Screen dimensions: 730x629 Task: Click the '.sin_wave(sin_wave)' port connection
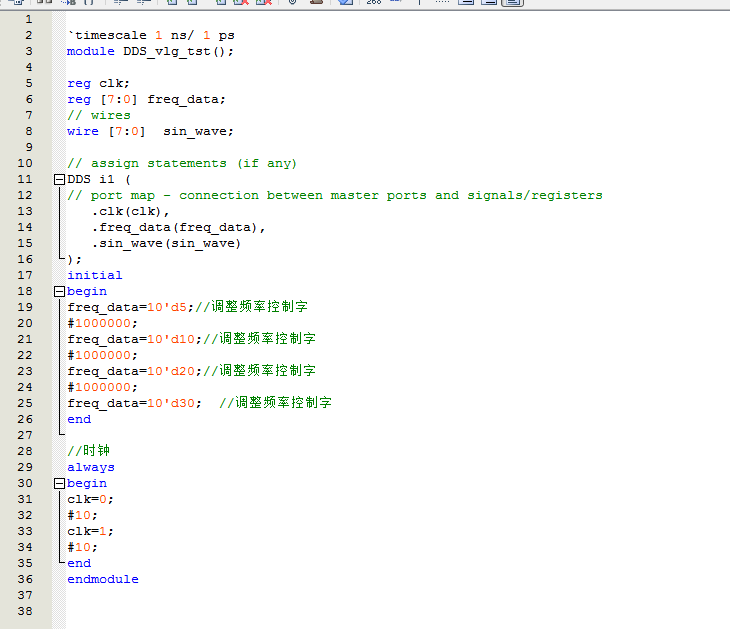(166, 243)
